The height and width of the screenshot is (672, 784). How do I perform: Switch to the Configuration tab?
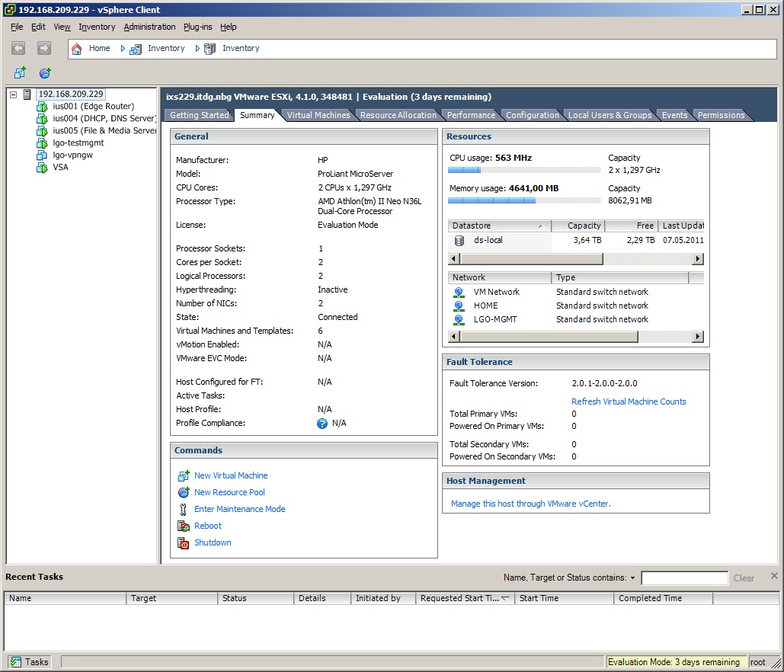click(533, 115)
